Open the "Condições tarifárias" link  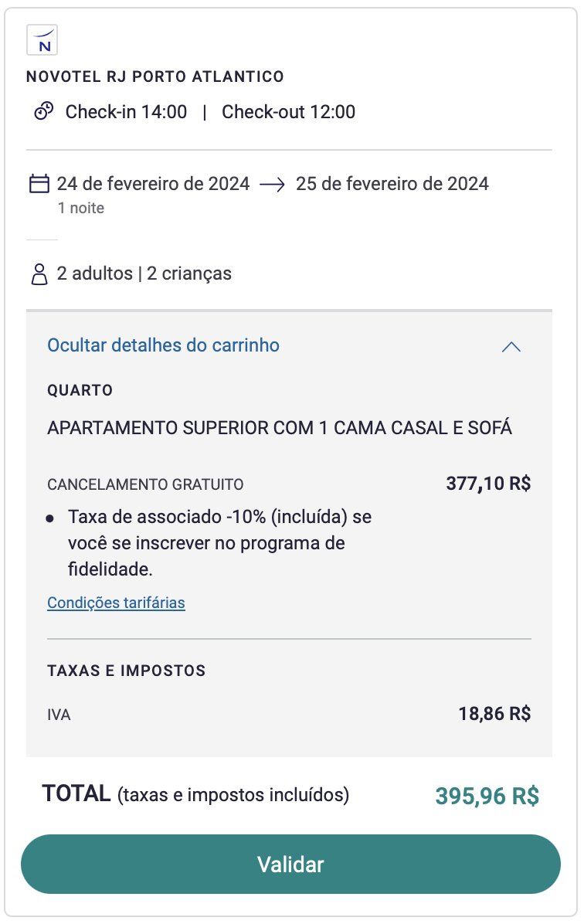116,603
